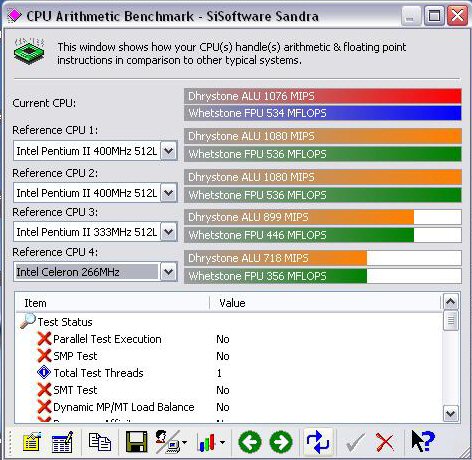This screenshot has width=472, height=460.
Task: Open the bar chart dropdown arrow
Action: click(x=222, y=443)
